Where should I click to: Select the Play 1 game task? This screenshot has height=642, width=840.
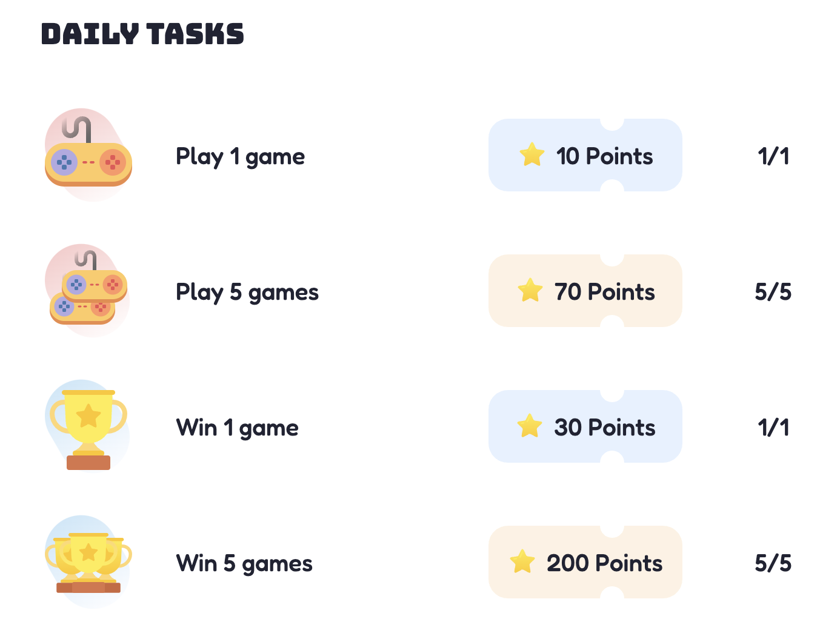[x=241, y=157]
